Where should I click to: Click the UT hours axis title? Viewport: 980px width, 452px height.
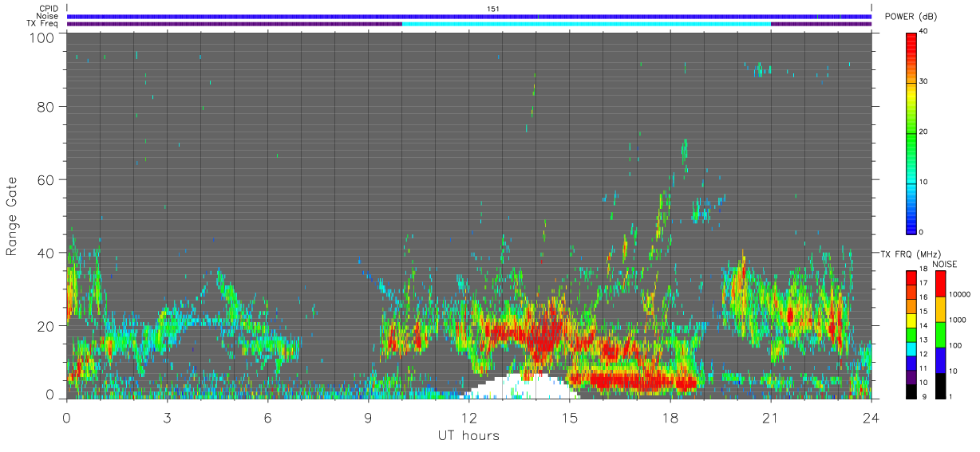click(468, 435)
